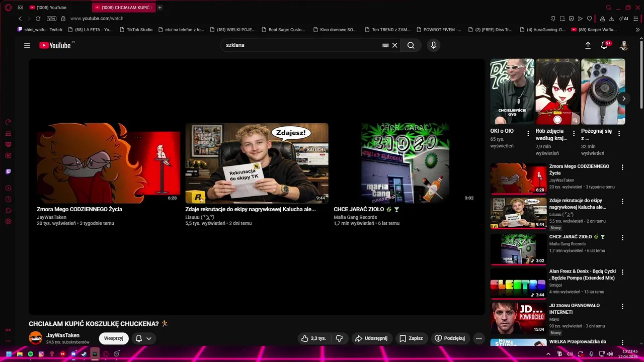The image size is (644, 362).
Task: Clear the search box with the X
Action: (395, 45)
